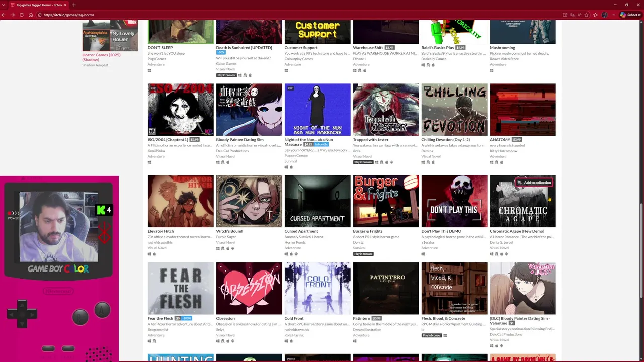Click the -100% sale badge on Fear the Flesh

tap(187, 318)
